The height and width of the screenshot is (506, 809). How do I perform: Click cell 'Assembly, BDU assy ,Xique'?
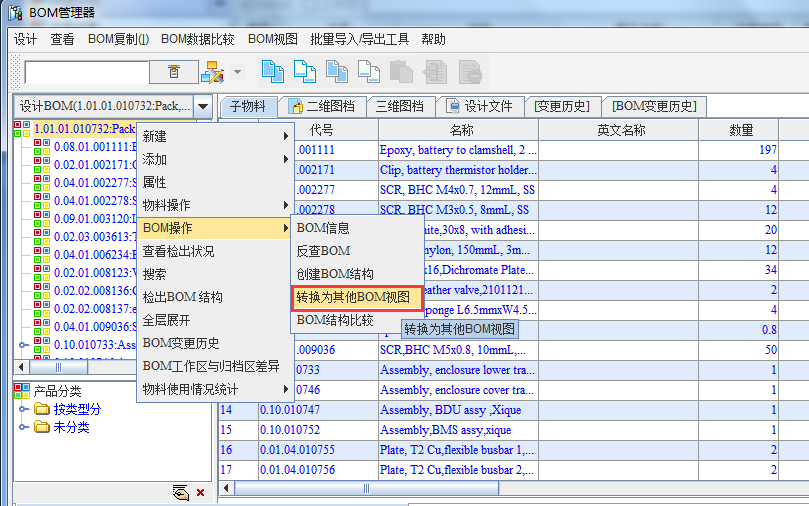[x=459, y=410]
